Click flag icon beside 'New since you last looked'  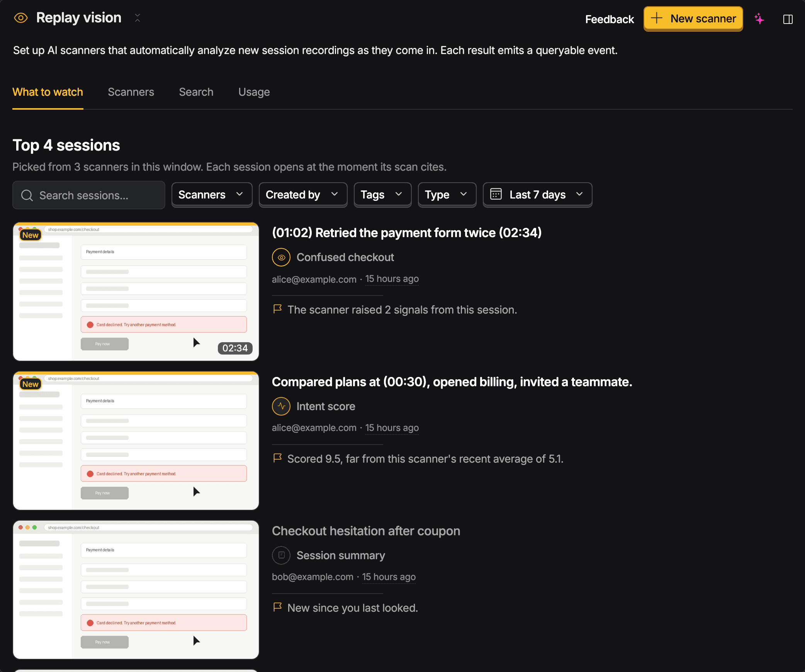277,607
